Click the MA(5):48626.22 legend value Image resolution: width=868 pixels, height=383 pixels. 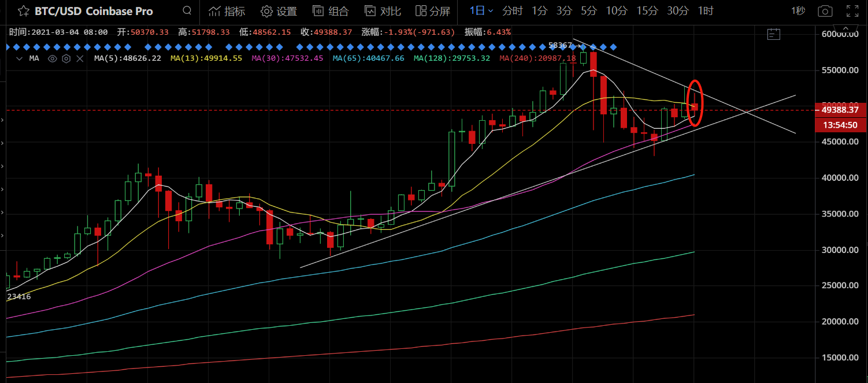[x=128, y=58]
